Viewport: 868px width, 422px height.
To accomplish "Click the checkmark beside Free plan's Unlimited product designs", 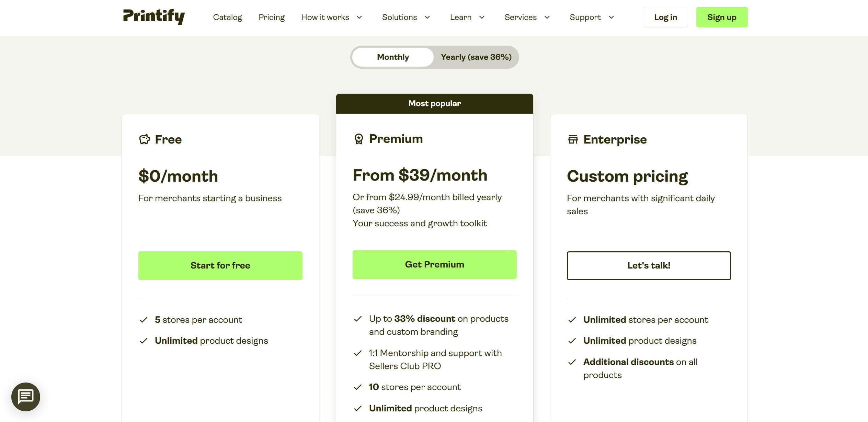I will (144, 341).
